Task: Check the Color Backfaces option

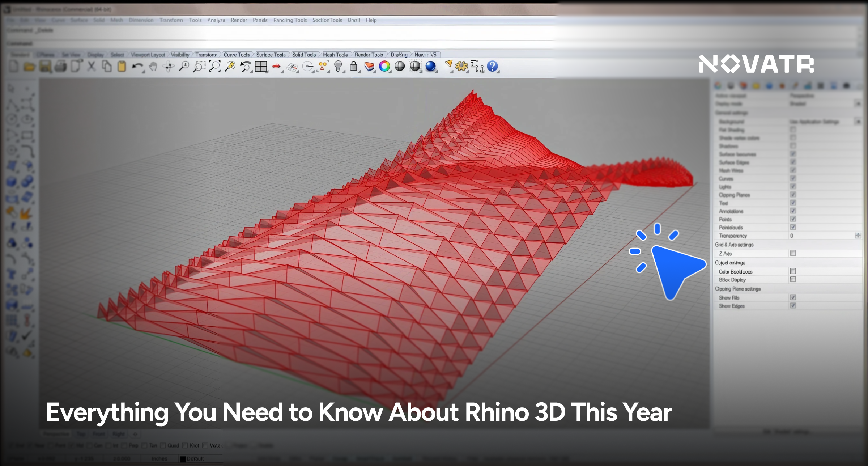Action: [793, 271]
